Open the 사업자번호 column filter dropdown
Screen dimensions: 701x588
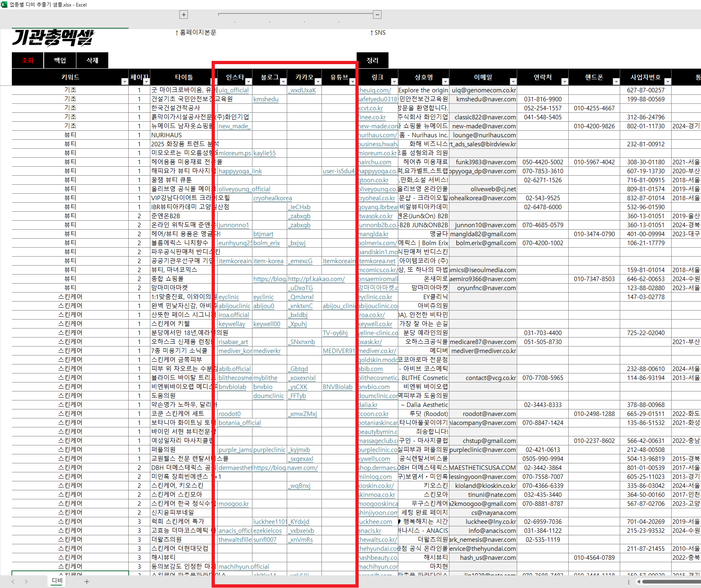click(x=668, y=82)
